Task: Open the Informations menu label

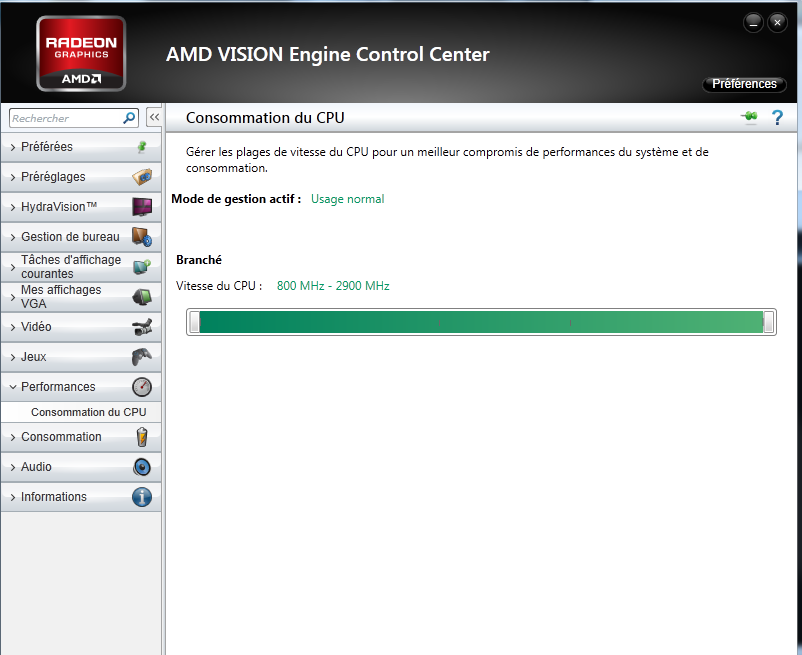Action: [54, 497]
